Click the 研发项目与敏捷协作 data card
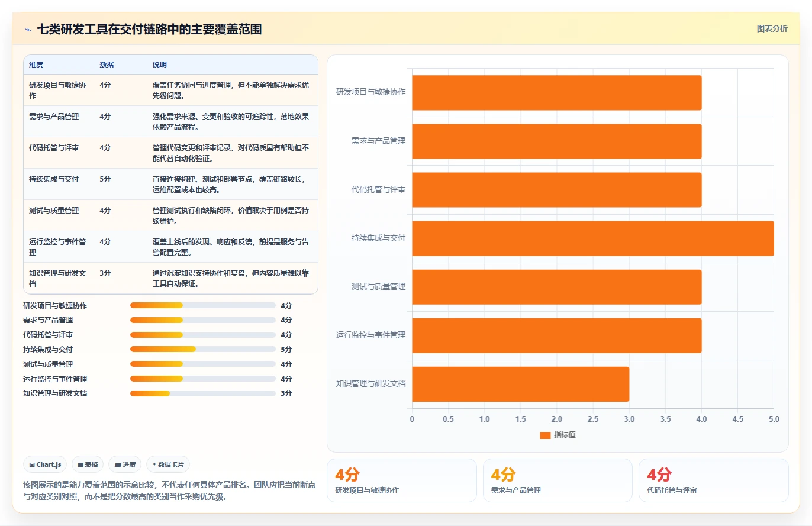The image size is (812, 526). [x=401, y=480]
